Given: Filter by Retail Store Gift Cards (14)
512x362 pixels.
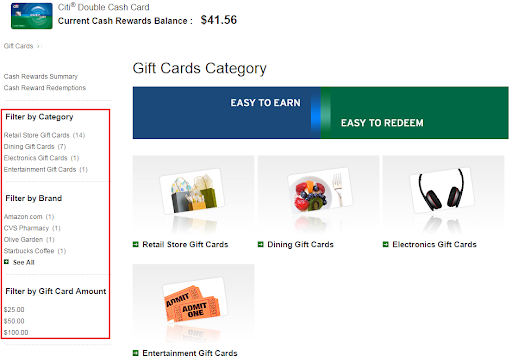Looking at the screenshot, I should [44, 135].
